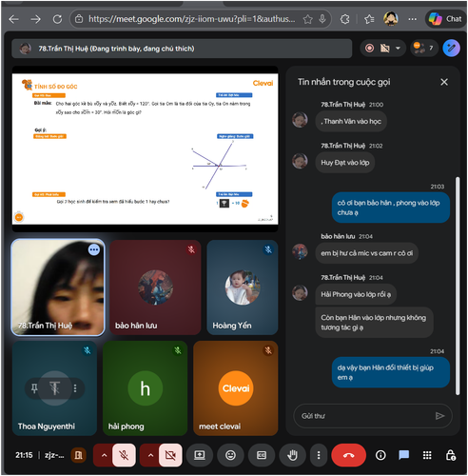Expand dropdown arrow next to camera-off icon
Screen dimensions: 468x476
pyautogui.click(x=398, y=49)
